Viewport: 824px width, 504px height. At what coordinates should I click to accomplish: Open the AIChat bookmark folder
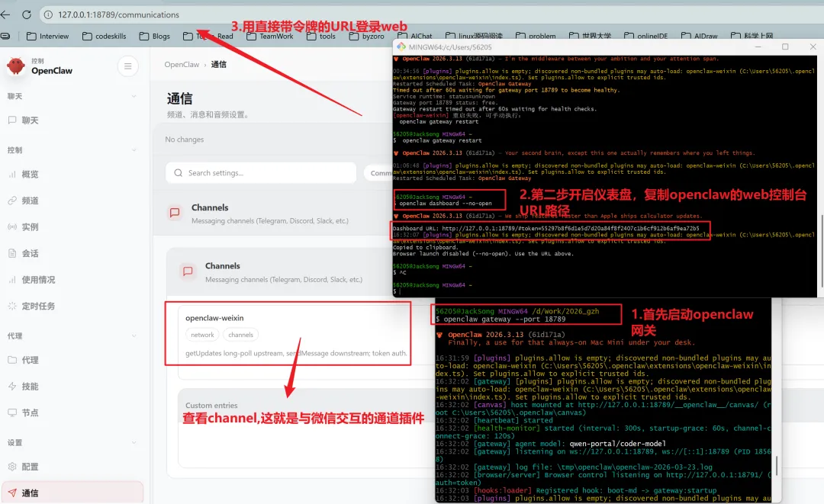(x=415, y=37)
